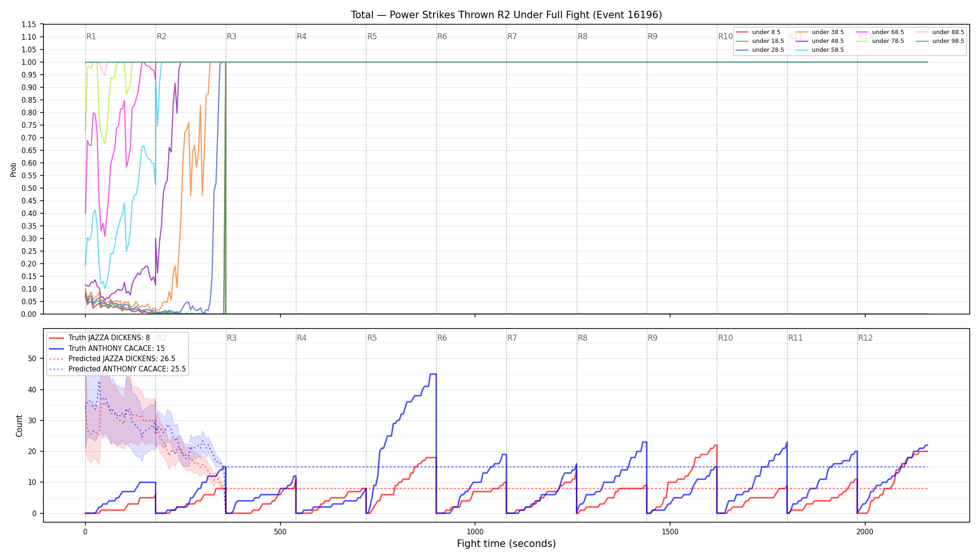Click the 1.15 tick on the Prob axis
The width and height of the screenshot is (980, 560).
click(29, 24)
